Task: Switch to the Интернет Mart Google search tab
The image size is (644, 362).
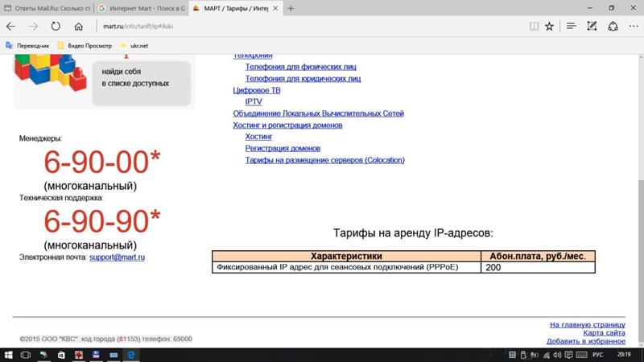Action: pos(142,8)
